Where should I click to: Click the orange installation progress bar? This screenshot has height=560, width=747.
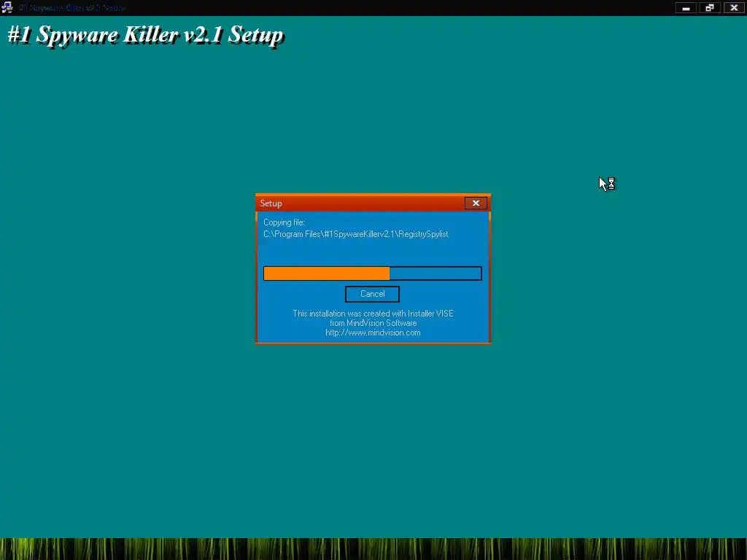click(373, 273)
